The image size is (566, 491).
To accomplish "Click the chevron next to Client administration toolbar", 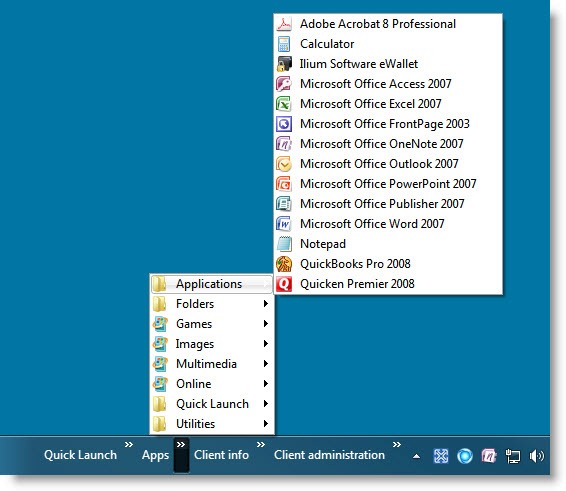I will click(x=397, y=445).
